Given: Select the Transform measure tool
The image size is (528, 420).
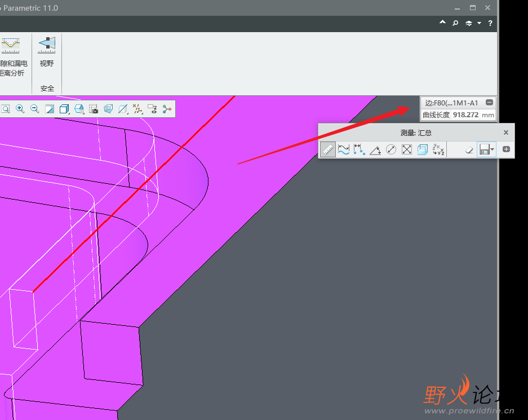Looking at the screenshot, I should pos(438,149).
